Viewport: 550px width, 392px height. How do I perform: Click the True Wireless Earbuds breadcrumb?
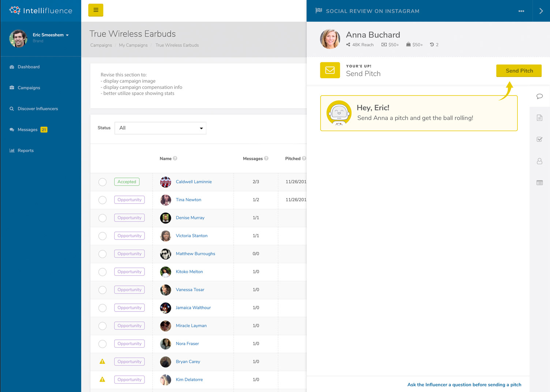click(x=177, y=45)
